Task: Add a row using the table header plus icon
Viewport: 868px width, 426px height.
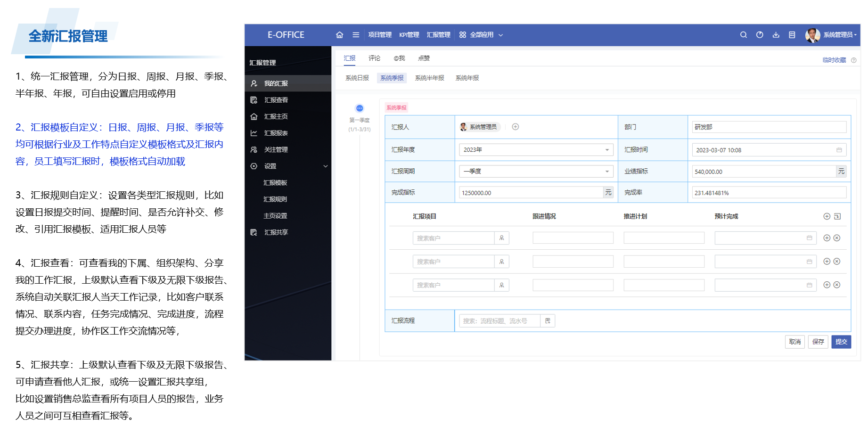Action: (x=827, y=216)
